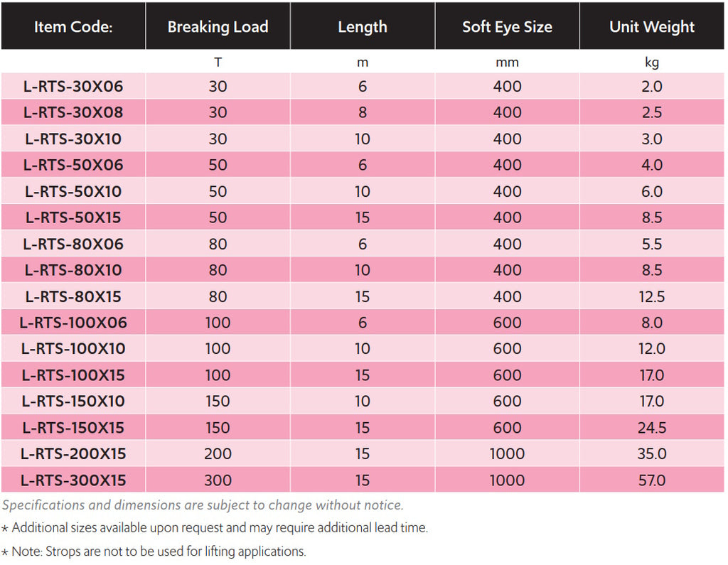The image size is (728, 565).
Task: Select the Unit Weight column header
Action: tap(652, 27)
